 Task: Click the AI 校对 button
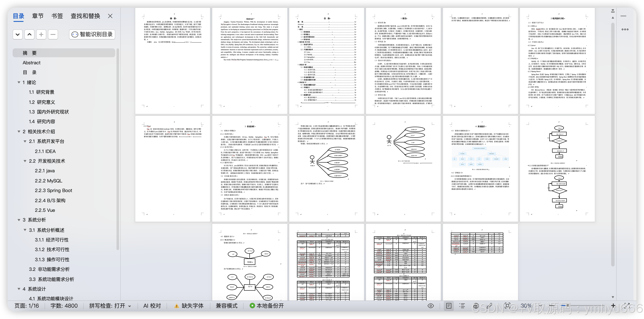click(x=152, y=306)
